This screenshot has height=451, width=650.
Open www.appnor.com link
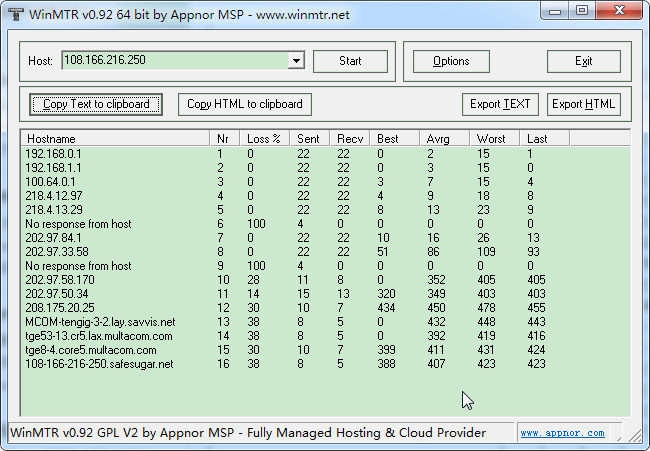[562, 433]
